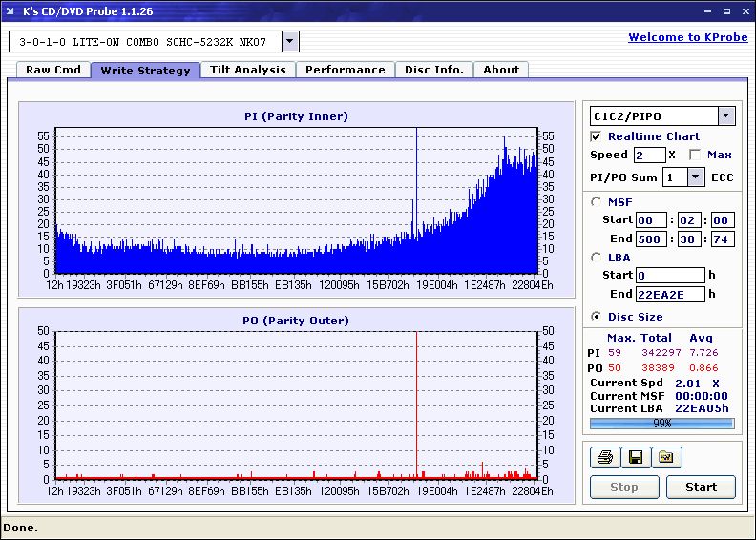Click the printer icon button
756x540 pixels.
(604, 458)
